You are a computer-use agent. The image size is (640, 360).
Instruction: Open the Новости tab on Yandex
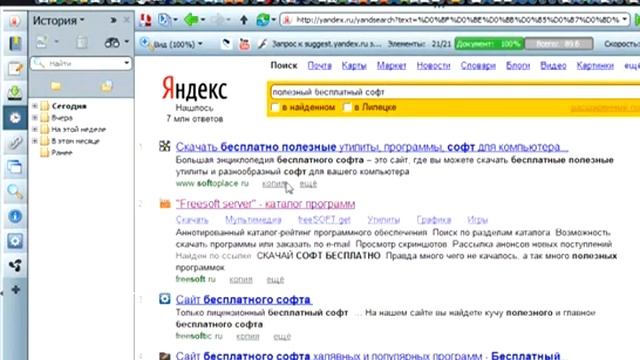433,66
